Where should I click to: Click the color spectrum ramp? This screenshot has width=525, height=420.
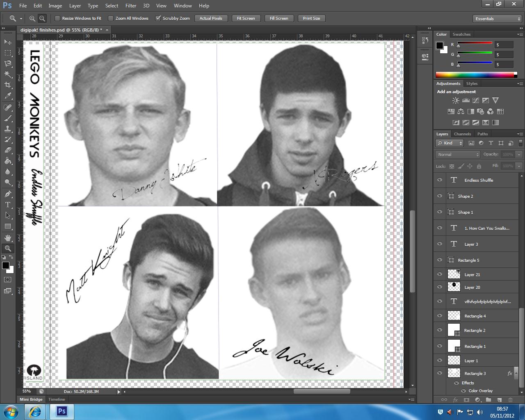point(474,75)
